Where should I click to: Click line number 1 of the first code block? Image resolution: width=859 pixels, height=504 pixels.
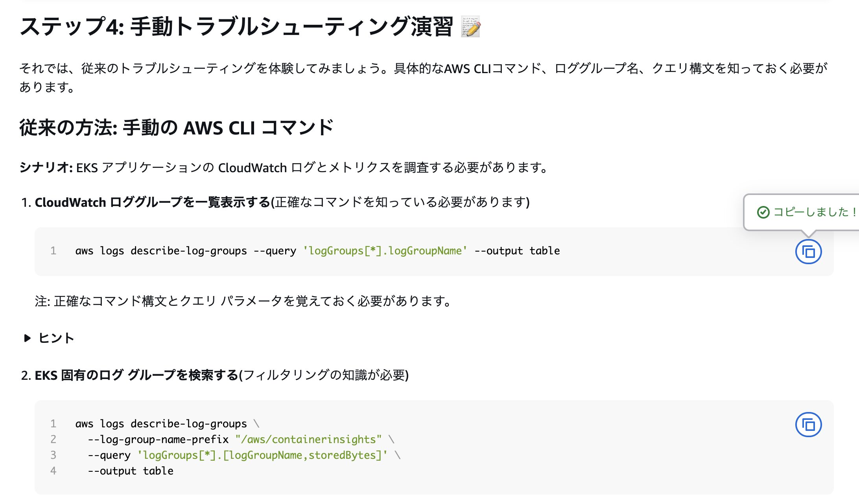pos(53,251)
